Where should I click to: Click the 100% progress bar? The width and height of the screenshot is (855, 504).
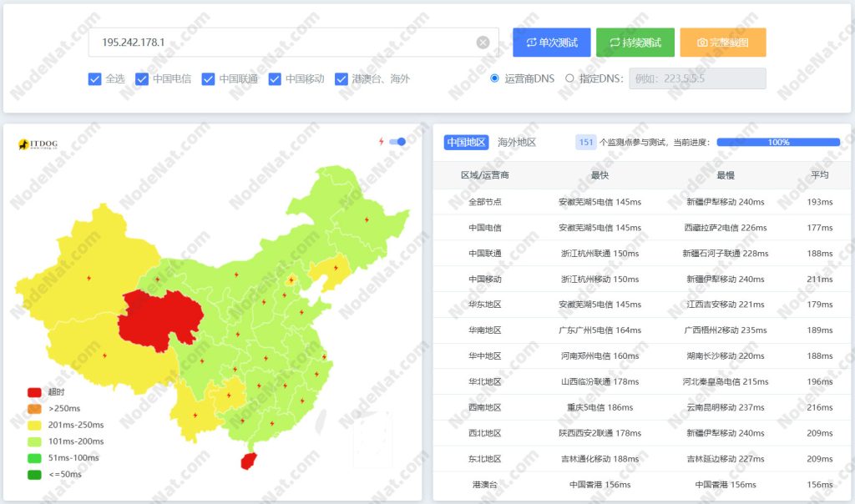pyautogui.click(x=778, y=142)
